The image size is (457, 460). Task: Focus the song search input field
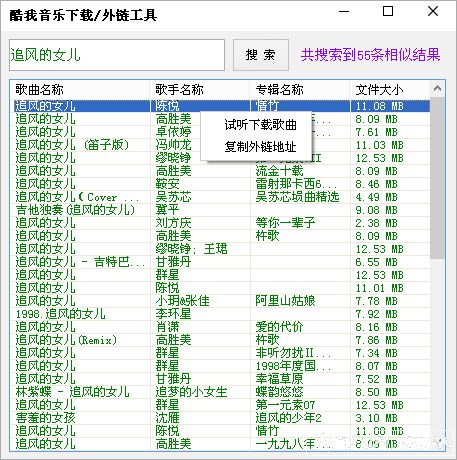pyautogui.click(x=117, y=55)
